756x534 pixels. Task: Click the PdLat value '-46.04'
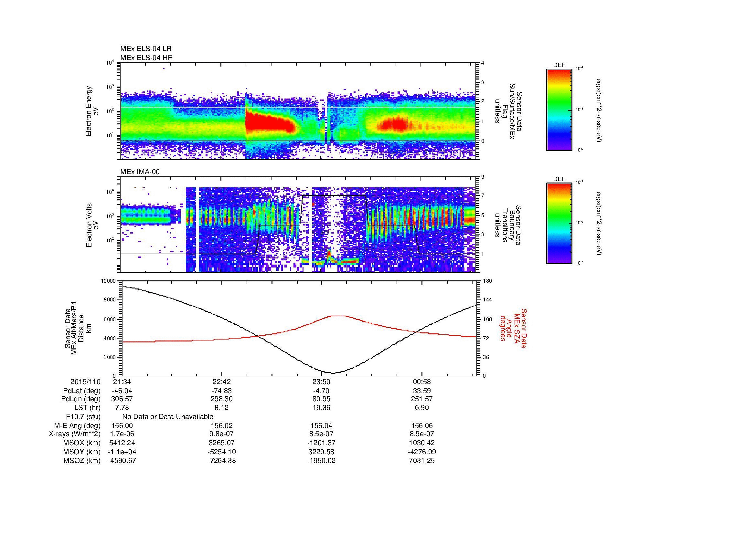[x=122, y=391]
